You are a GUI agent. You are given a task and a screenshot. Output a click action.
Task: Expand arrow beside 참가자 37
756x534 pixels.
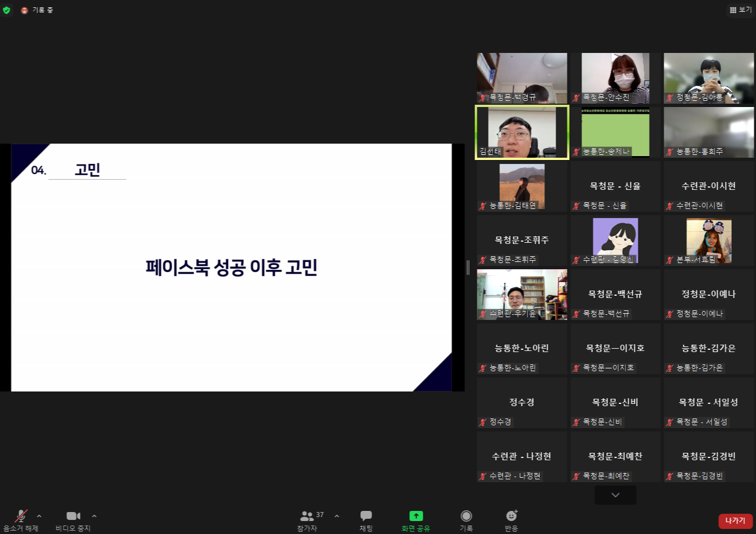(x=337, y=516)
